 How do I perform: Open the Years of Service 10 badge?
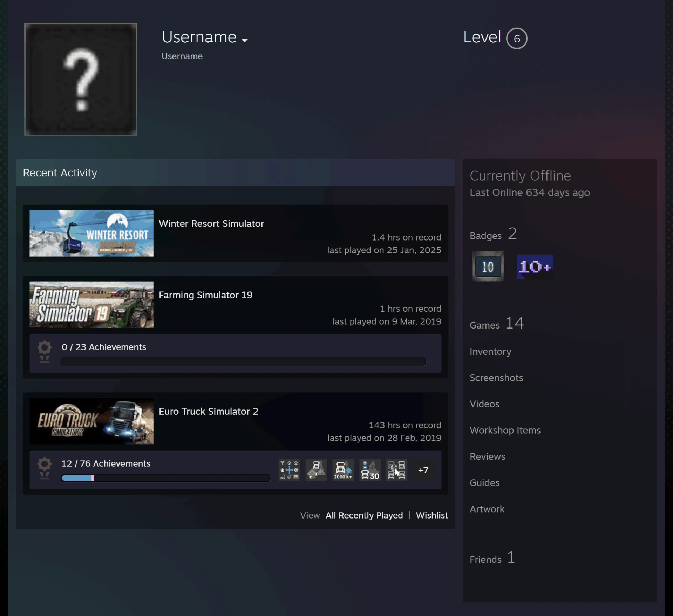(488, 266)
